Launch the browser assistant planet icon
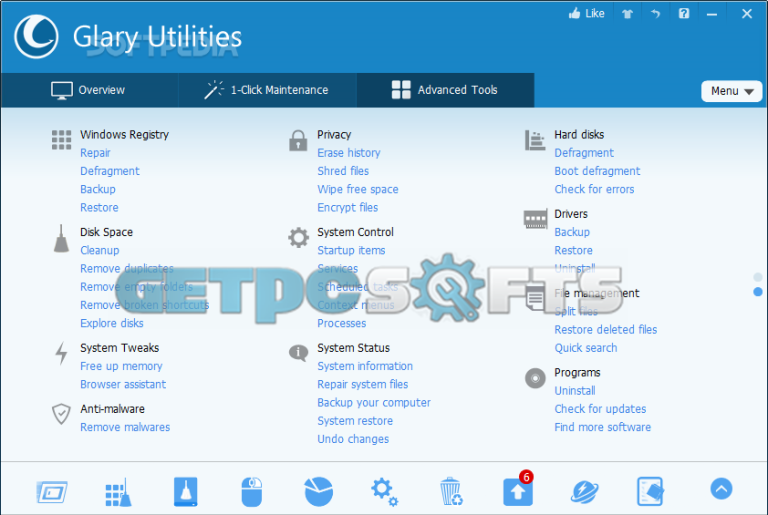 pos(584,491)
